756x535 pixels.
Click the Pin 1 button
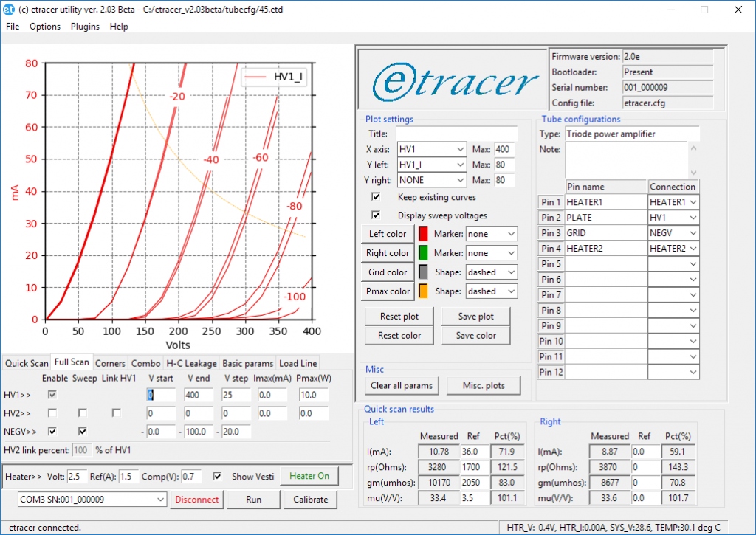coord(551,202)
